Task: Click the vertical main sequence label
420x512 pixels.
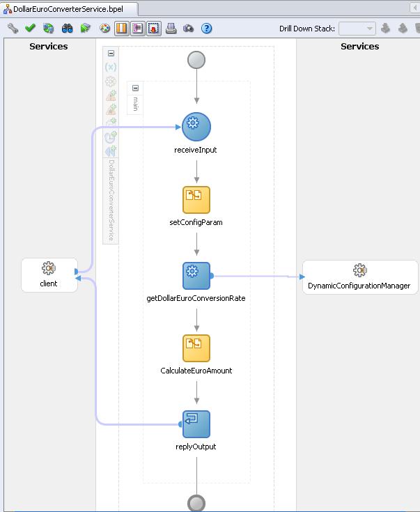Action: 135,104
